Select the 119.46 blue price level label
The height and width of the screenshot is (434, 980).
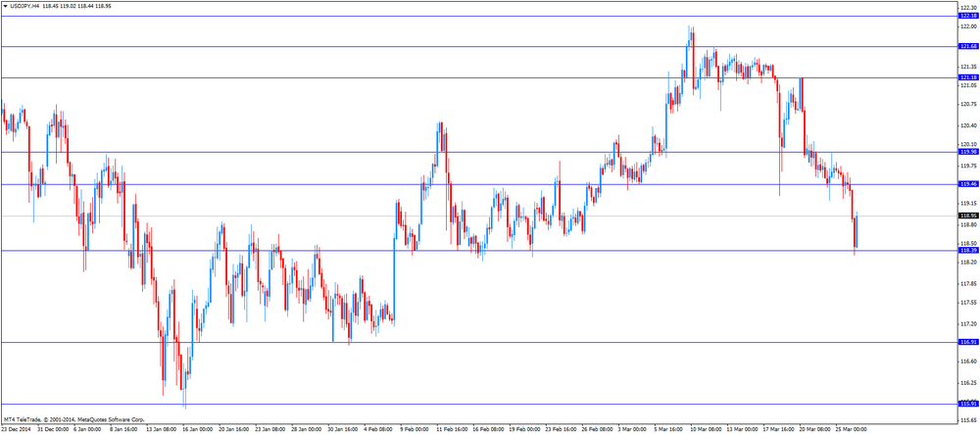click(x=969, y=184)
